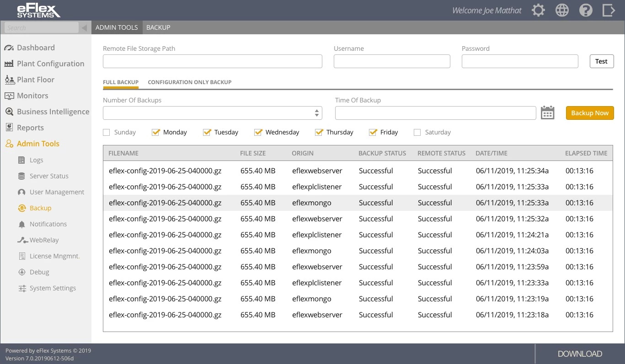Click the Download button in footer
The width and height of the screenshot is (625, 364).
pos(579,354)
